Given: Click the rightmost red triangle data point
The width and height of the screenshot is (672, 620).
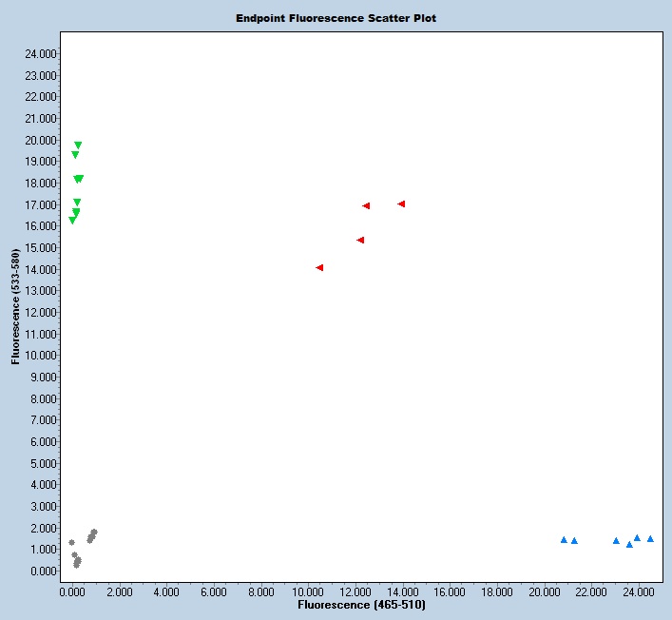Looking at the screenshot, I should pos(402,203).
